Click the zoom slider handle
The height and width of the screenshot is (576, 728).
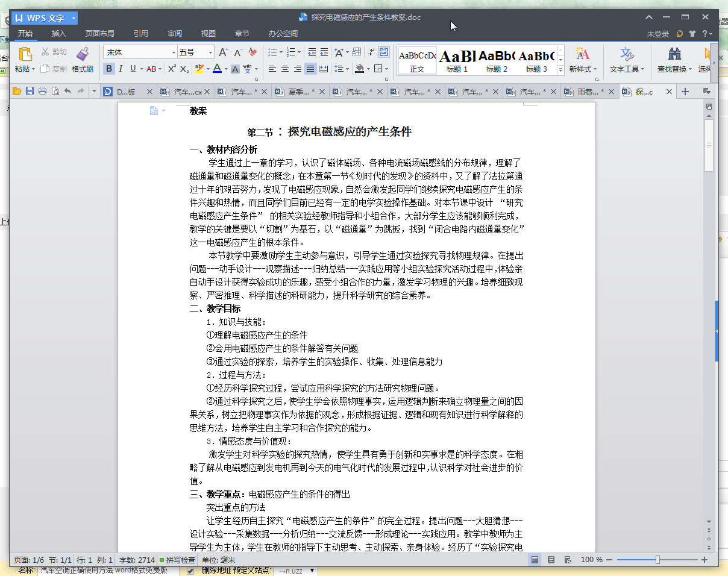point(657,560)
